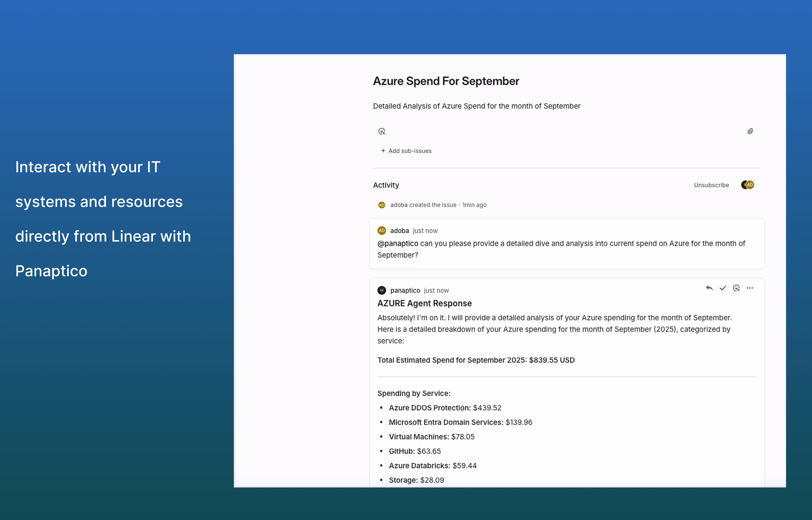Screen dimensions: 812x520
Task: Click the 'just now' timestamp on panaptico's comment
Action: (x=436, y=290)
